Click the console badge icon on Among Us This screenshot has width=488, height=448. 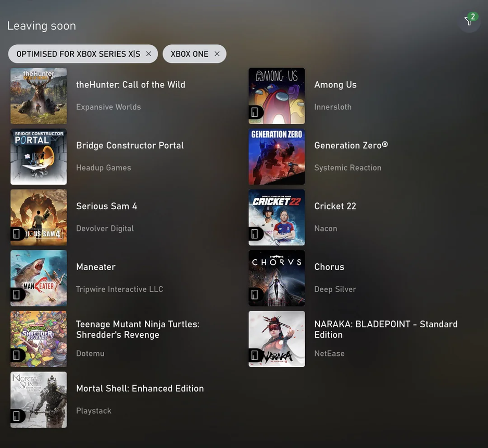point(255,112)
